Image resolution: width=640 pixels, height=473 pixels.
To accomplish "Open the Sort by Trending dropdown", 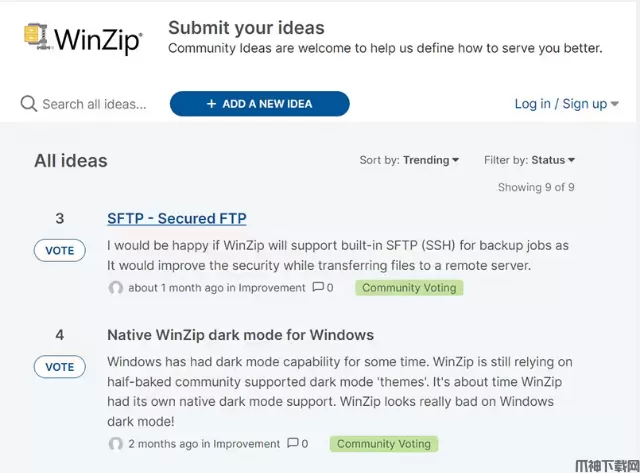I will point(410,160).
